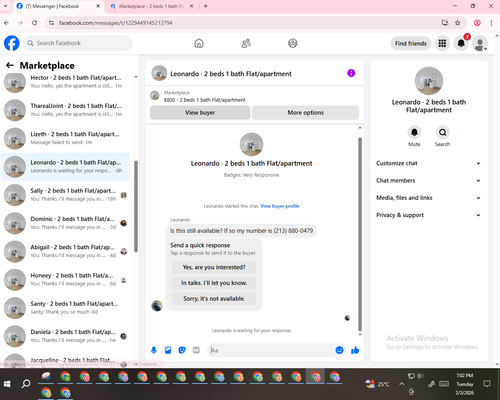Click the chat message area scrollbar

pos(360,233)
